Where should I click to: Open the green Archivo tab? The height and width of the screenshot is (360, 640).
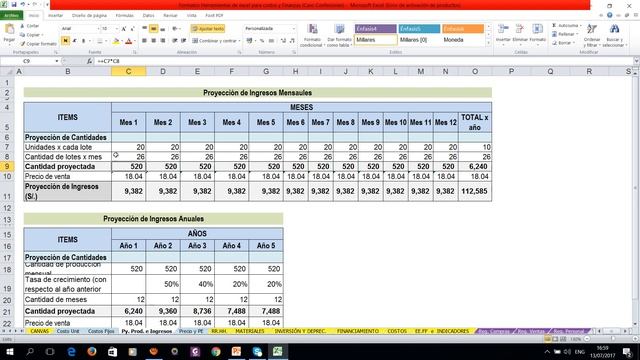[x=11, y=16]
